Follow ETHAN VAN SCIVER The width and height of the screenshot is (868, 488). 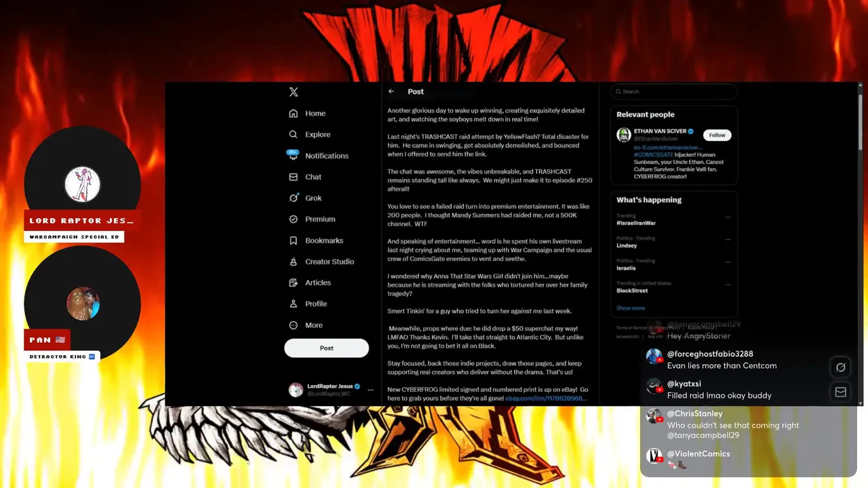click(x=717, y=135)
